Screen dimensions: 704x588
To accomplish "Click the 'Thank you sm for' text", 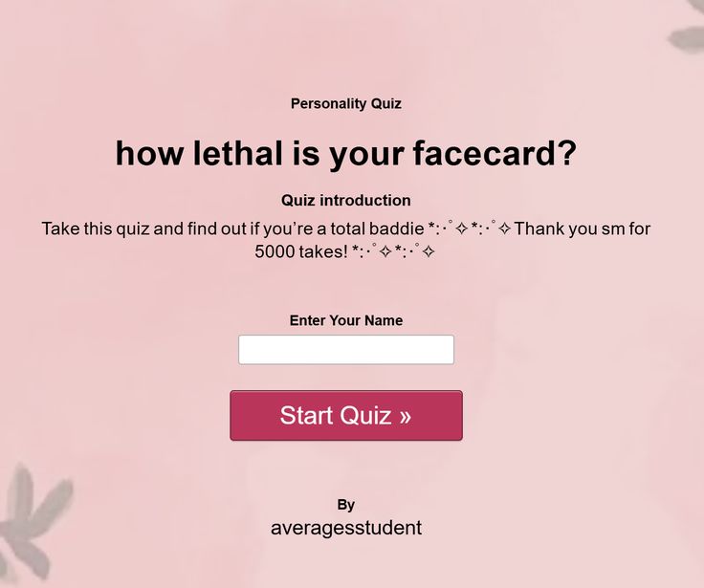I will (x=582, y=229).
